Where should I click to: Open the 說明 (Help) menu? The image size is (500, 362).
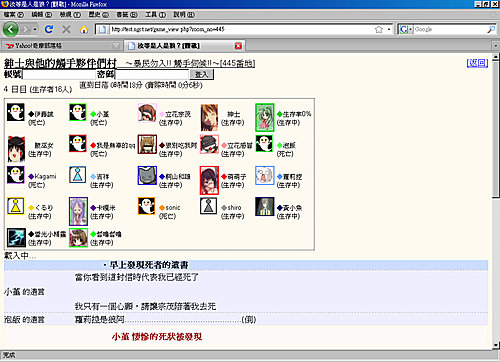click(x=184, y=15)
